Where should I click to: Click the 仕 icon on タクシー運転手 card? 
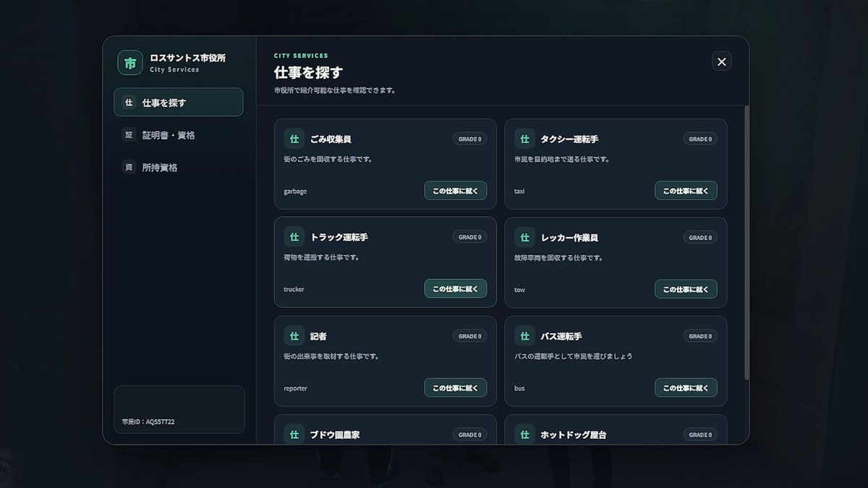[524, 139]
